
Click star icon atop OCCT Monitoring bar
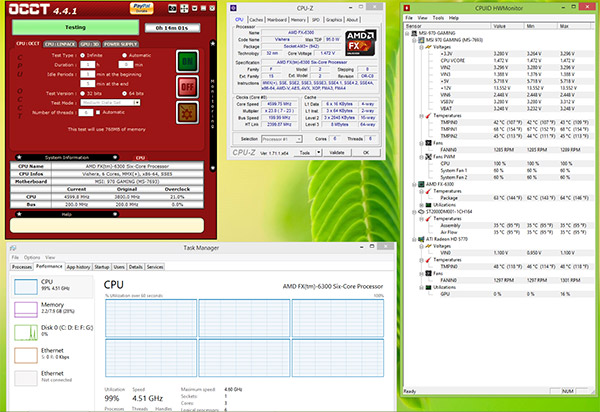[x=213, y=44]
